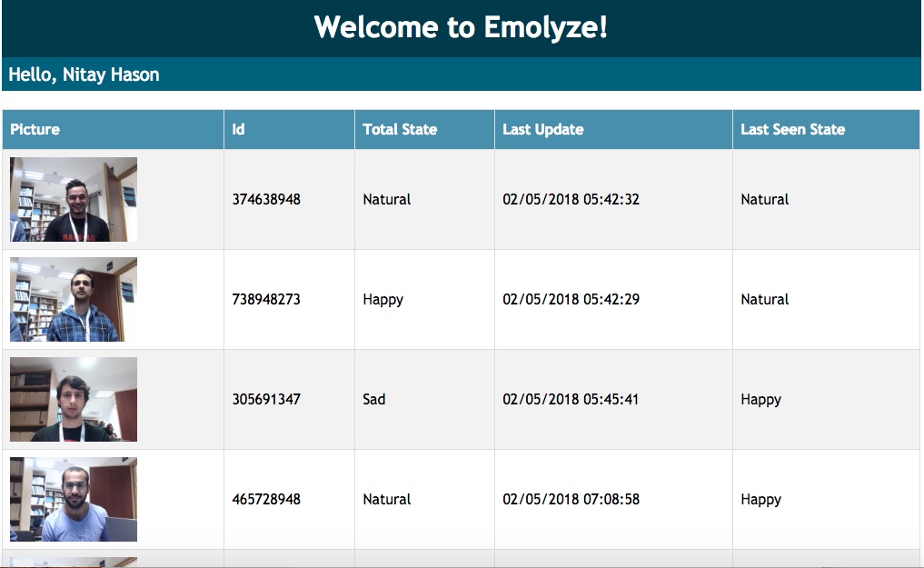924x568 pixels.
Task: Select the Id value 738948273
Action: pos(266,300)
